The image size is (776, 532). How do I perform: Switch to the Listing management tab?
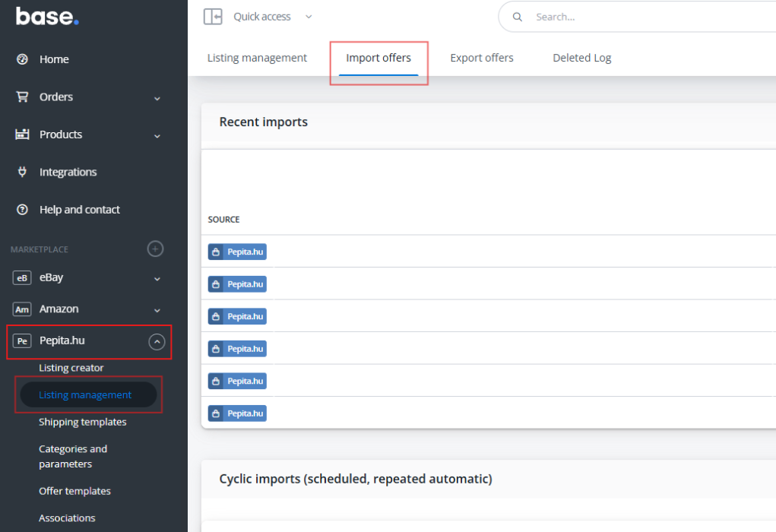[257, 58]
